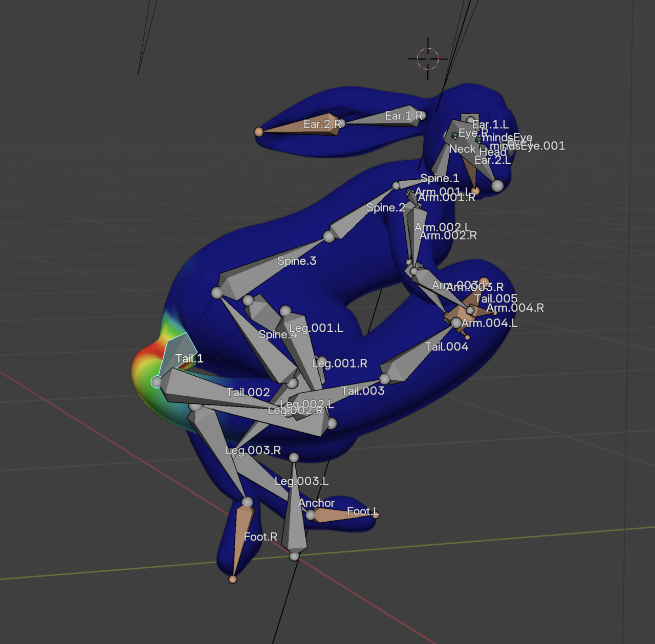655x644 pixels.
Task: Select the Tail.005 bone label
Action: pos(496,298)
